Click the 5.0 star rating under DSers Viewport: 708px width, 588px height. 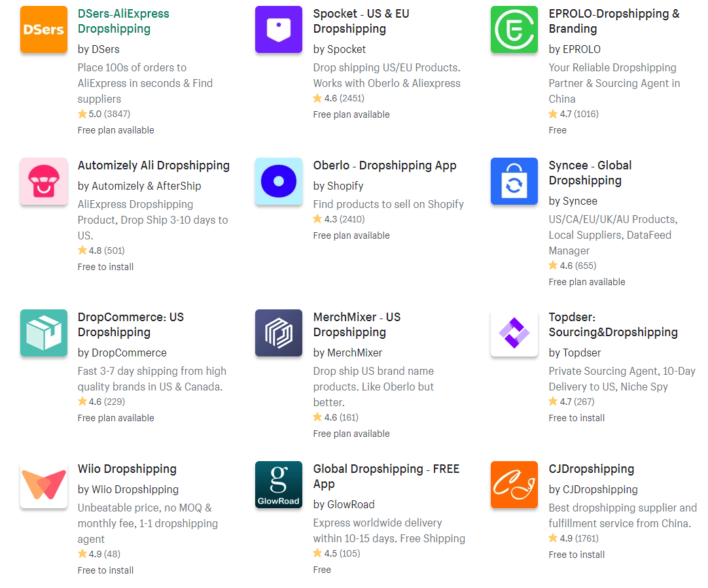(104, 114)
